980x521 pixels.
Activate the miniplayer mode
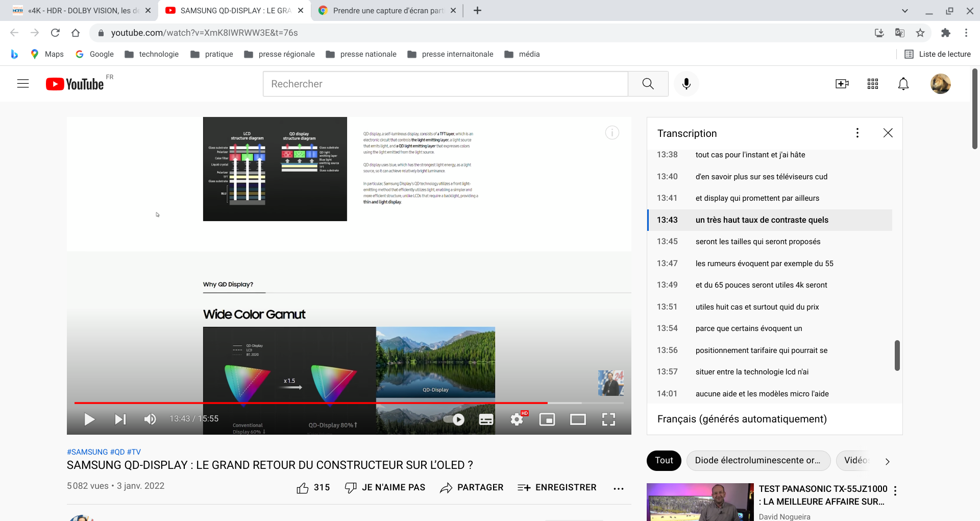click(x=547, y=419)
